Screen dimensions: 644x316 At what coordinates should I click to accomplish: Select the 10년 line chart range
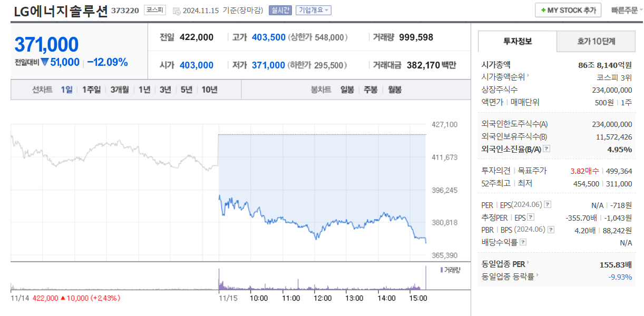(x=209, y=90)
